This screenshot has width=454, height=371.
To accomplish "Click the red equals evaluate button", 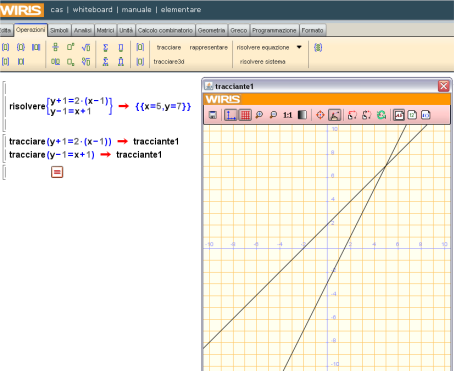I will (x=57, y=172).
